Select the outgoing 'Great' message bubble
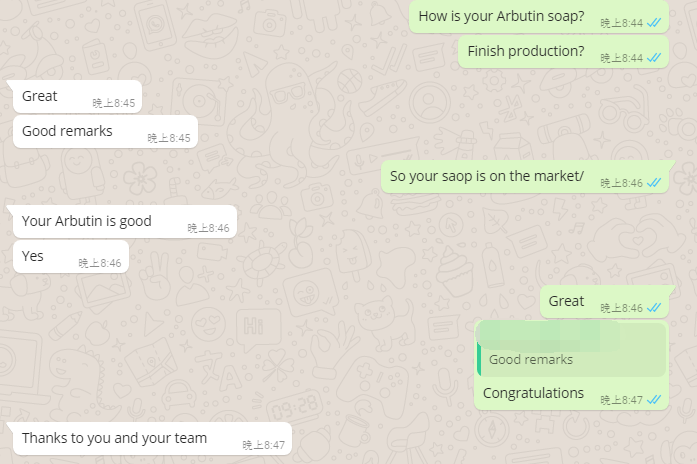 [x=605, y=302]
